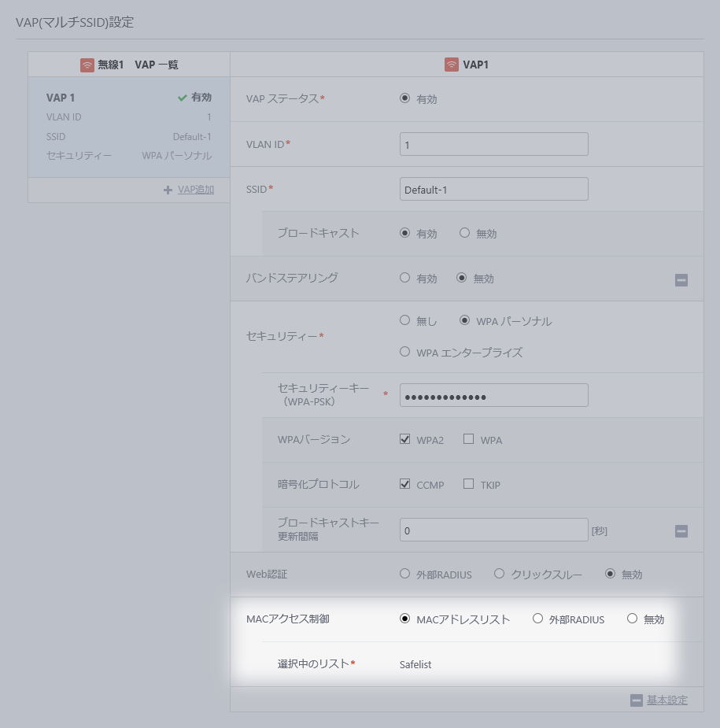Select WPA エンタープライズ security option
Viewport: 720px width, 728px height.
[x=405, y=352]
